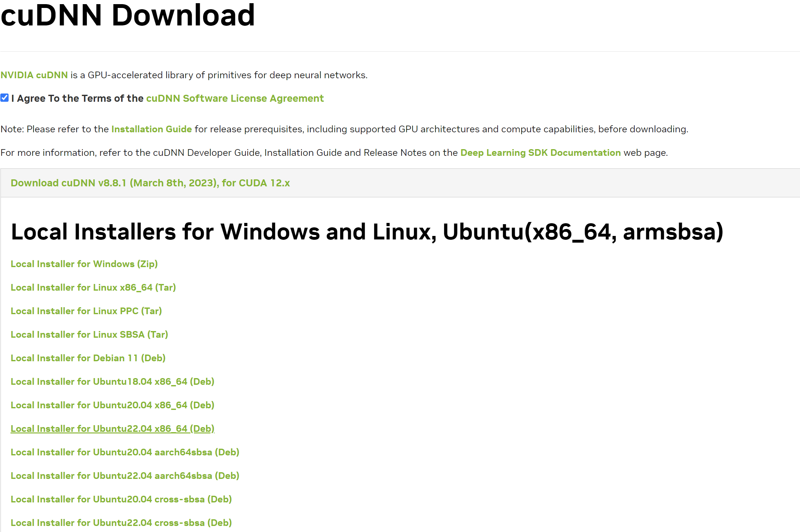Screen dimensions: 800x532
Task: Download installer for Ubuntu22.04 aarch64sbsa (Deb)
Action: coord(125,476)
